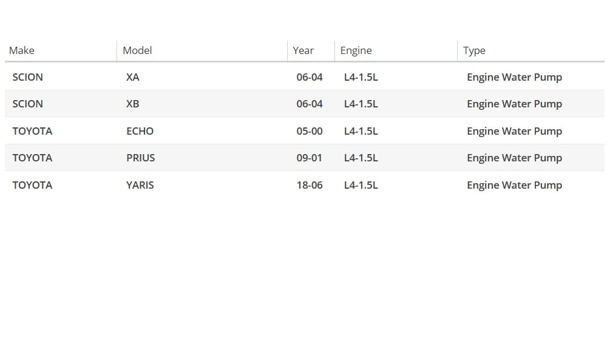Click the Year column header

(303, 50)
